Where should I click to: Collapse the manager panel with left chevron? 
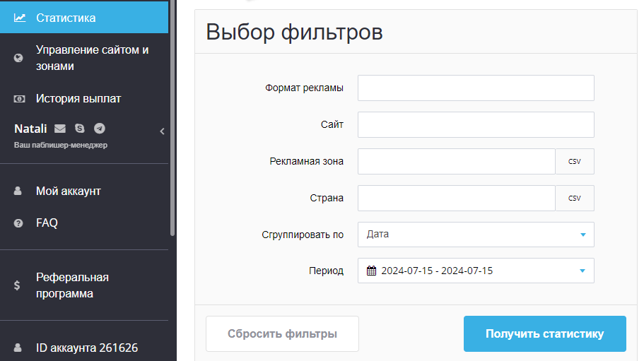pyautogui.click(x=162, y=131)
